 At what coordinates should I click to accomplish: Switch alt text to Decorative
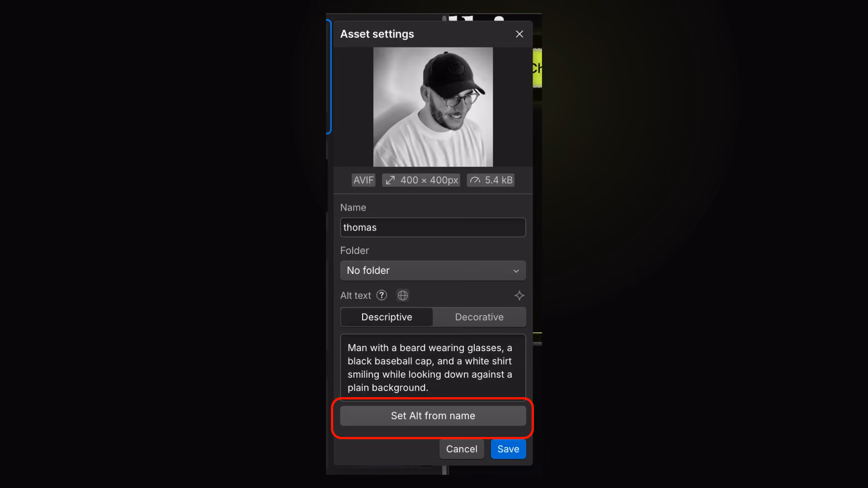coord(479,317)
